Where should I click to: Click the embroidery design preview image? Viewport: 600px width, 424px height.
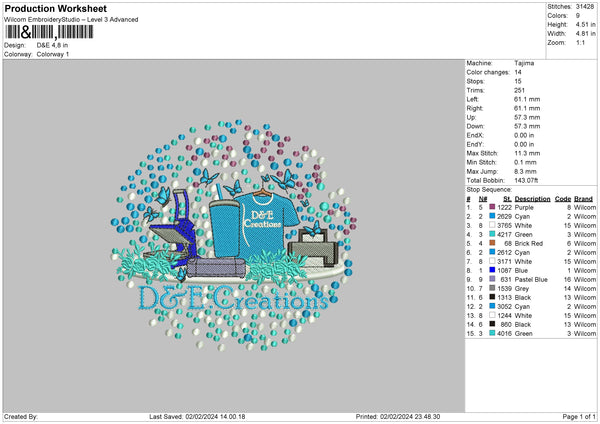[x=234, y=235]
